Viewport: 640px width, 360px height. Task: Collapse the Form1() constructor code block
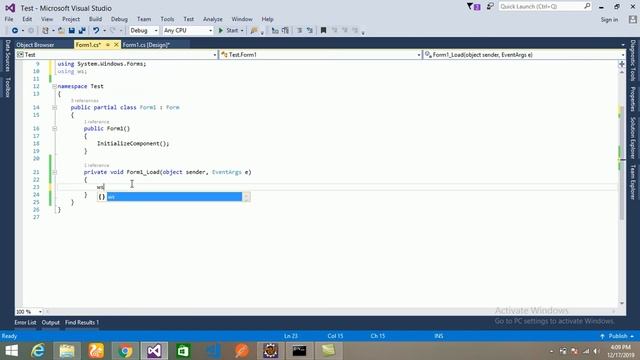[x=54, y=129]
